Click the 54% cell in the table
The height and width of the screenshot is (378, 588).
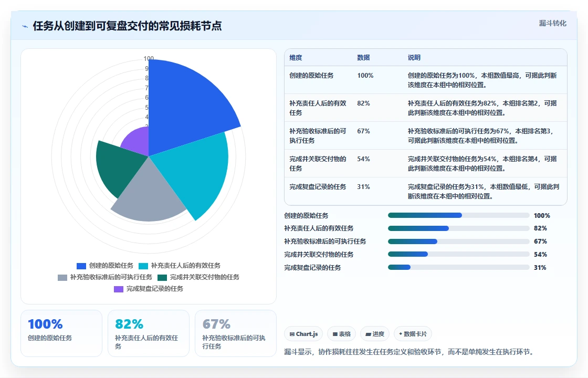pos(363,159)
